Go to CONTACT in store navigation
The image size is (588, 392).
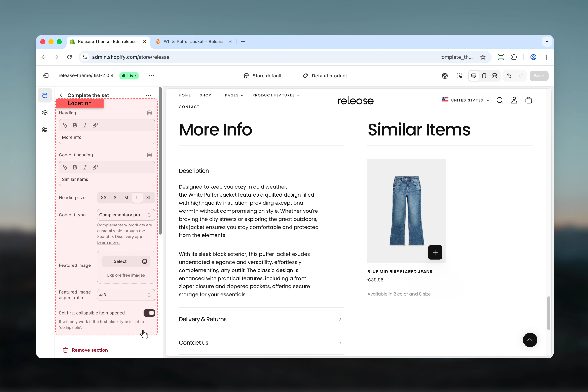189,107
